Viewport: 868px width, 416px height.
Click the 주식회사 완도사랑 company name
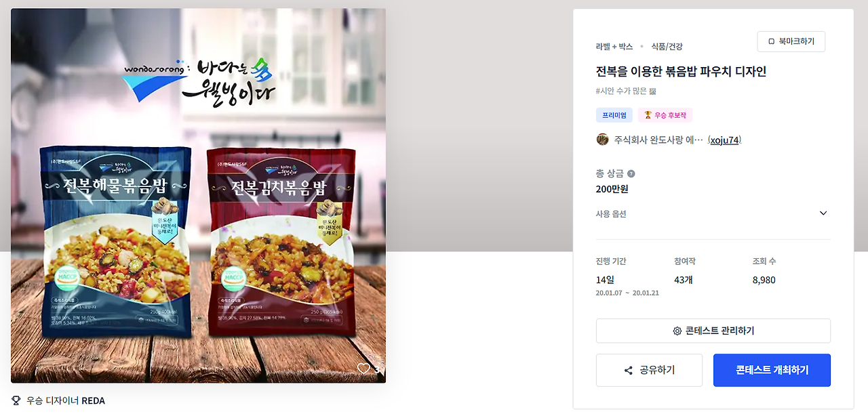658,140
